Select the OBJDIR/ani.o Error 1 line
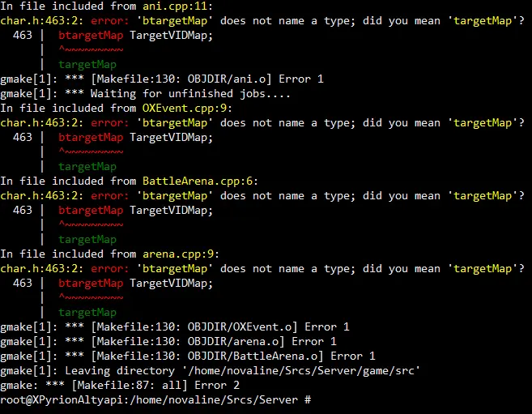This screenshot has height=414, width=532. (x=162, y=79)
